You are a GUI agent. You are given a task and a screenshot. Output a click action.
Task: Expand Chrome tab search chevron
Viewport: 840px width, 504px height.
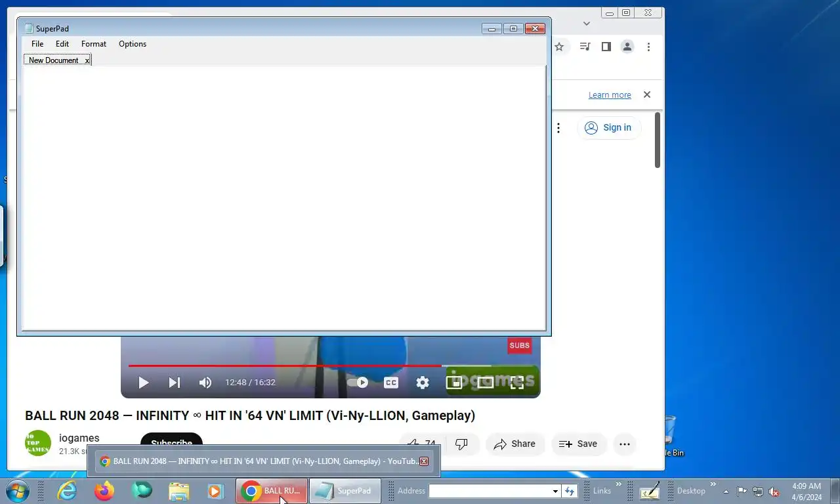(587, 24)
